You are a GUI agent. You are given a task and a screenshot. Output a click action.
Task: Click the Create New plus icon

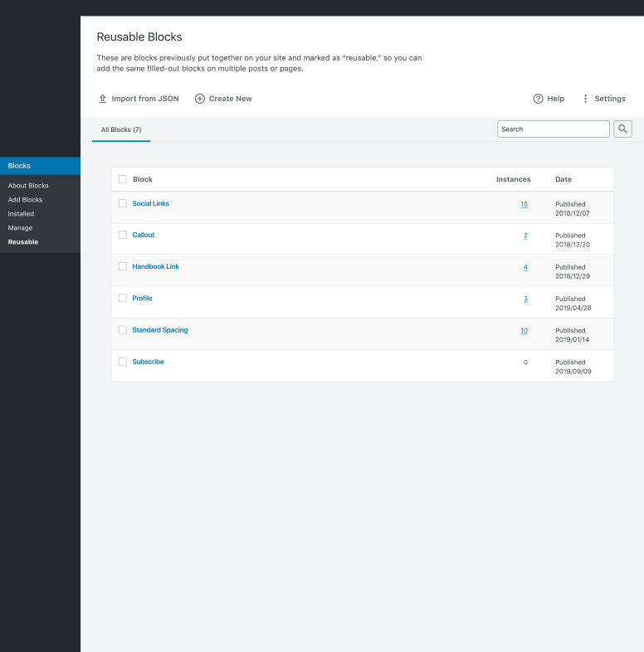[x=200, y=99]
